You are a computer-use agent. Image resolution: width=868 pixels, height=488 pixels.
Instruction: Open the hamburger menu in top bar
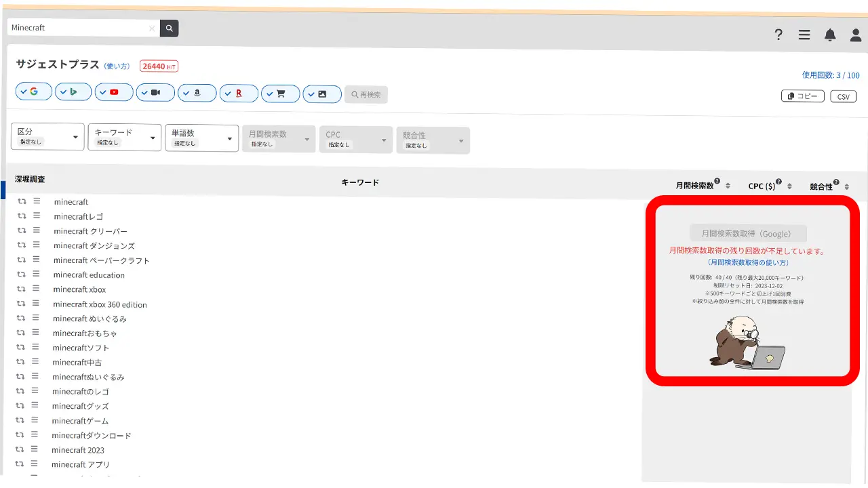tap(804, 35)
